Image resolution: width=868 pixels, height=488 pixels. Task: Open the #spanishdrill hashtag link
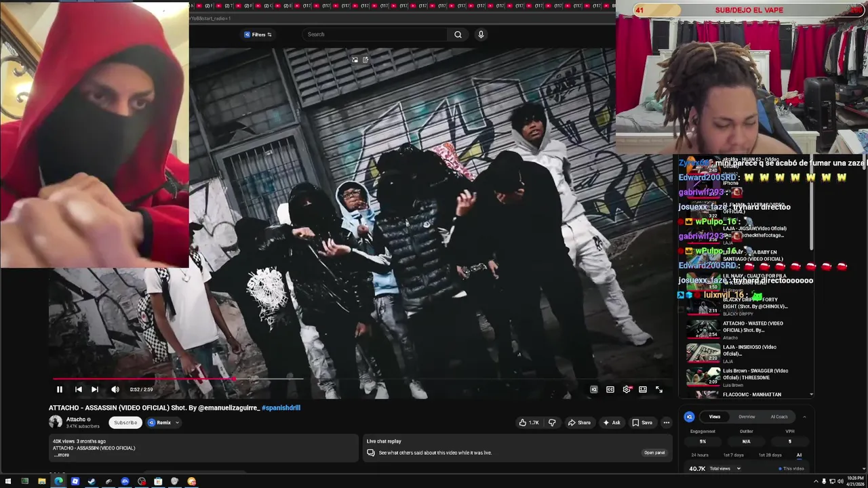pos(281,407)
